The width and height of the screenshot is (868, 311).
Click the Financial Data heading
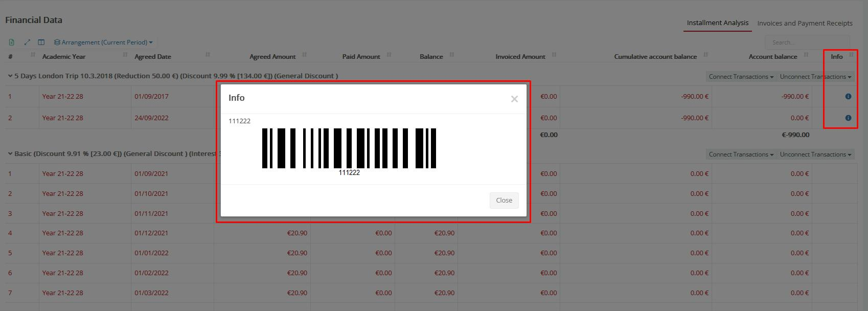(34, 20)
